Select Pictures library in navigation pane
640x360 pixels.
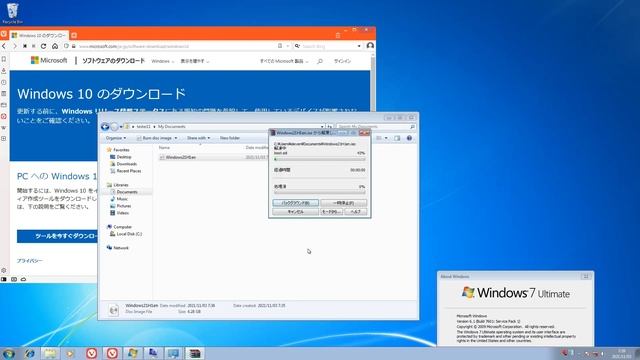coord(124,206)
